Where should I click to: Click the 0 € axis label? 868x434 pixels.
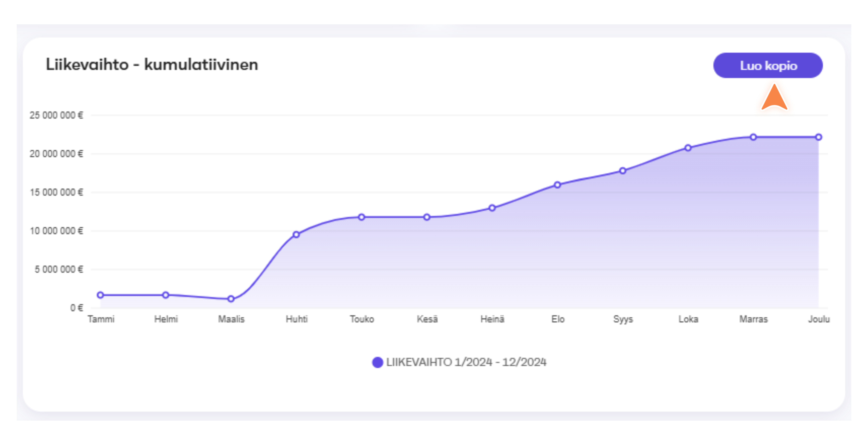point(77,308)
